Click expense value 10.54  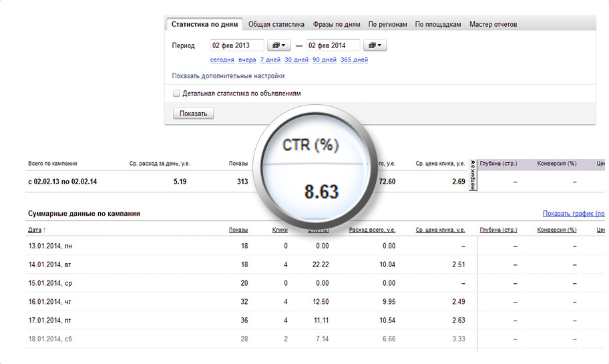click(387, 321)
